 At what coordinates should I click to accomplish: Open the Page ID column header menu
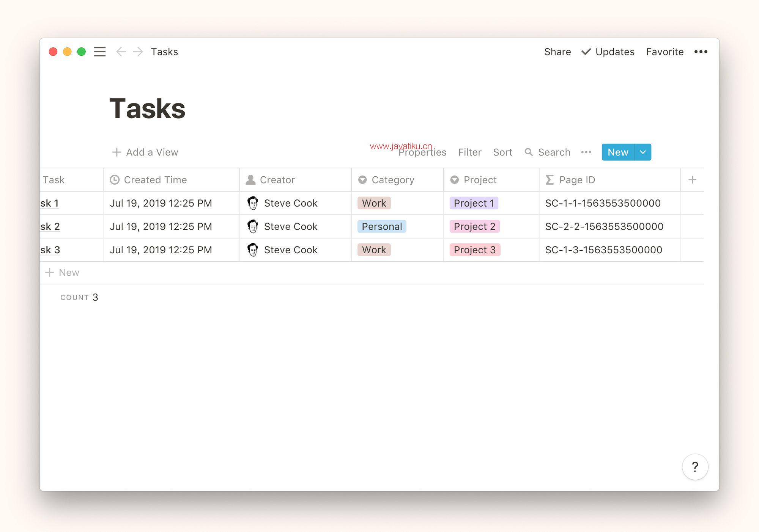click(610, 180)
